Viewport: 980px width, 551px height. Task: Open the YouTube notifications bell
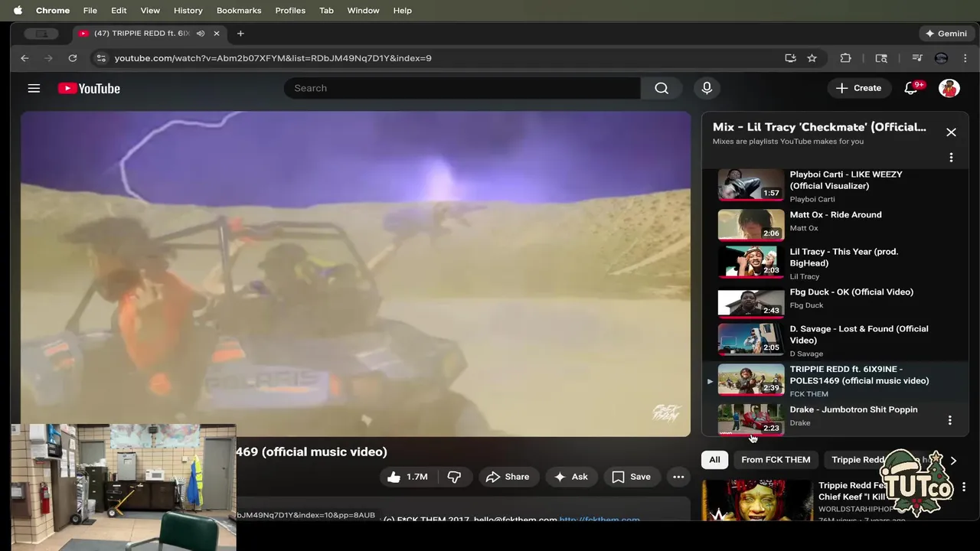point(911,88)
